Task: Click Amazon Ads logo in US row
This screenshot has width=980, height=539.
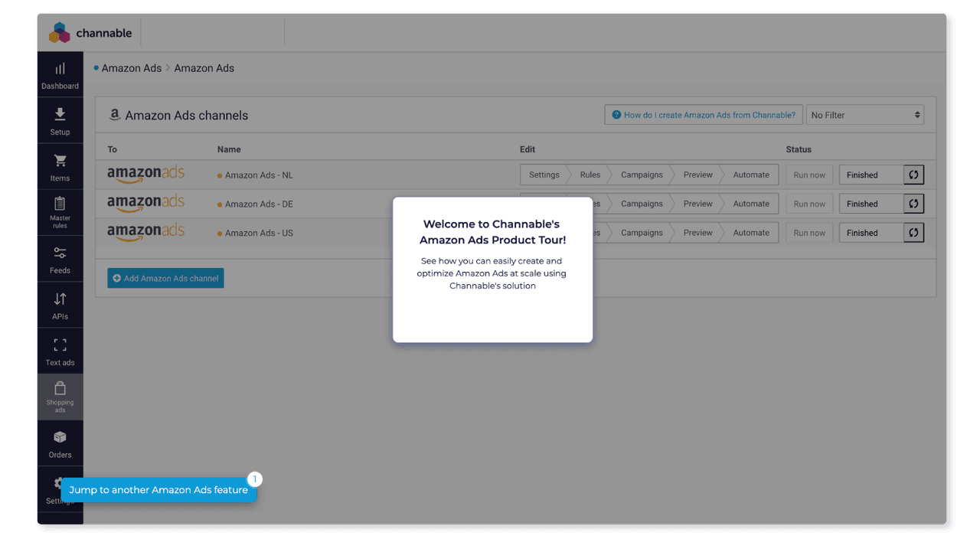Action: (145, 233)
